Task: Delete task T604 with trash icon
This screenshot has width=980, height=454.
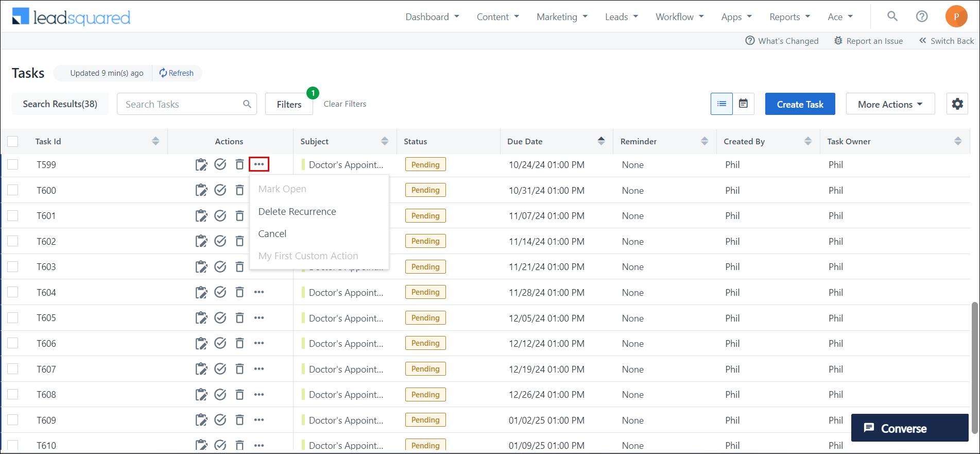Action: tap(239, 292)
